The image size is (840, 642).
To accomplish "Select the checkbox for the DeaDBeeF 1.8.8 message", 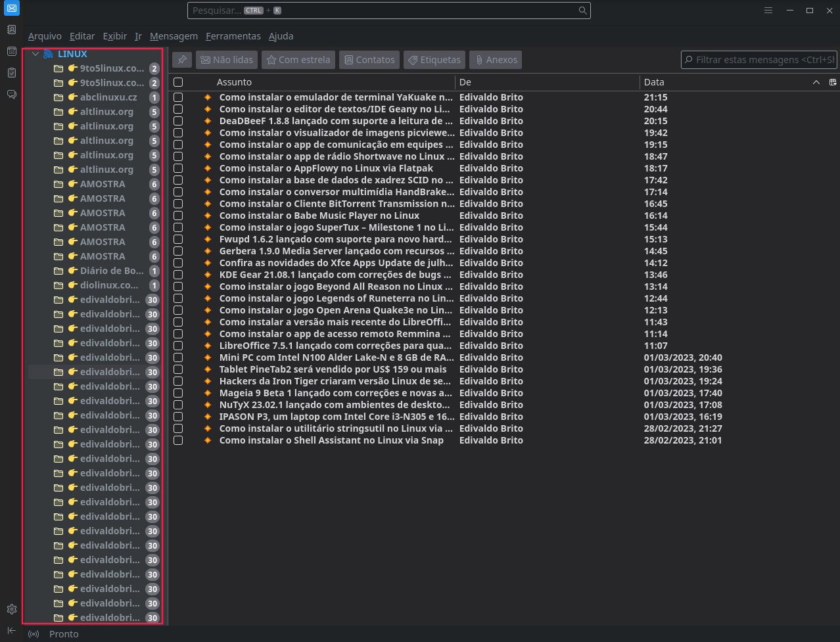I will (x=178, y=121).
